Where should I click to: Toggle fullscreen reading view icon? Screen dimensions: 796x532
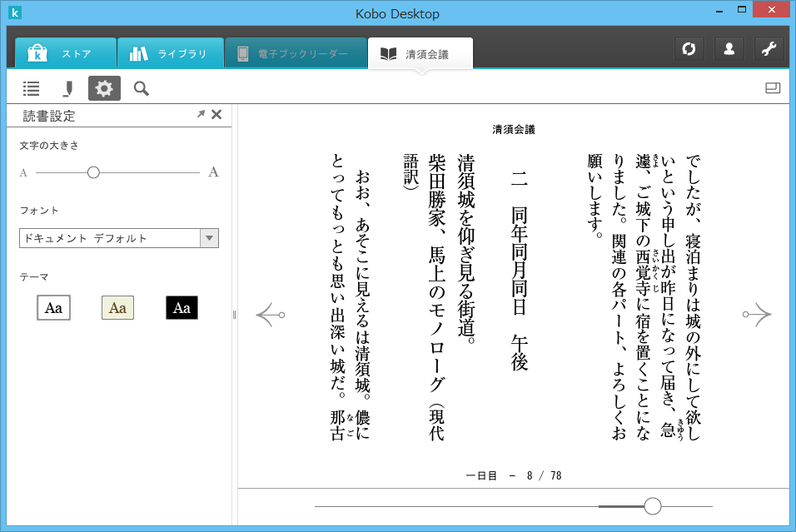click(x=773, y=88)
